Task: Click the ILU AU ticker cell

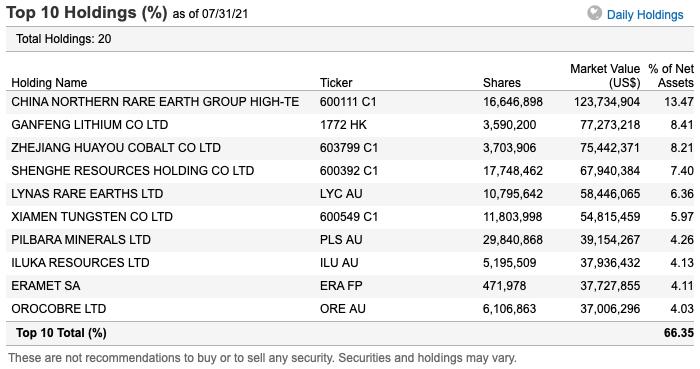Action: point(339,263)
